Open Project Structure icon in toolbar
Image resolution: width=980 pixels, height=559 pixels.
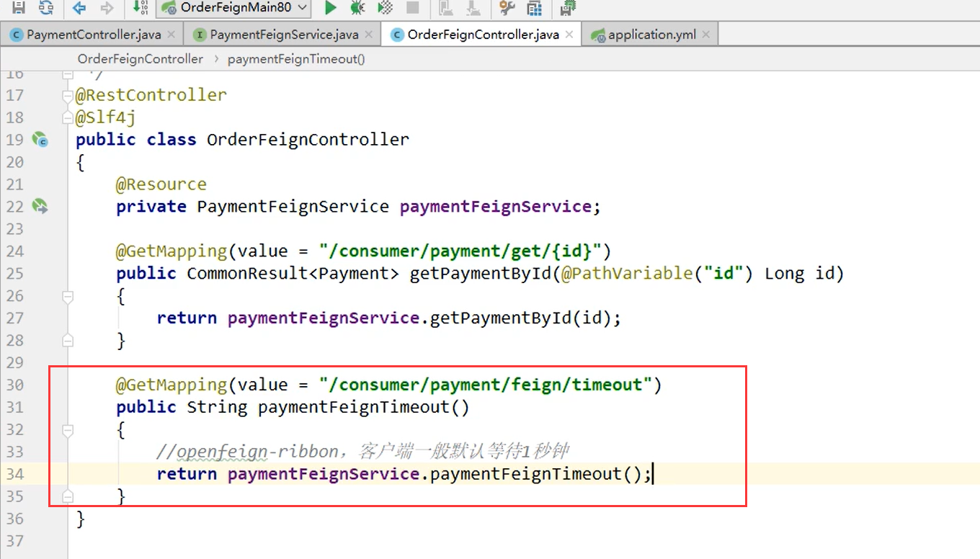[533, 9]
